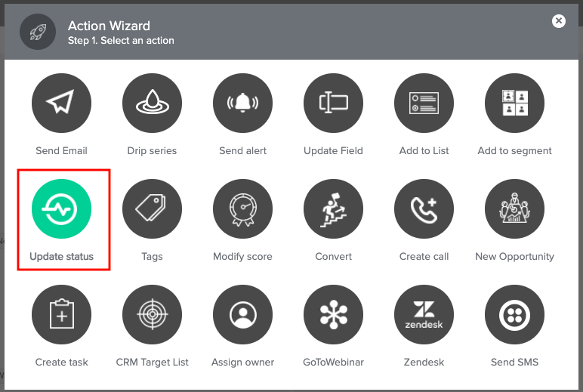Viewport: 583px width, 392px height.
Task: Click the "Action Wizard" title text
Action: (x=109, y=26)
